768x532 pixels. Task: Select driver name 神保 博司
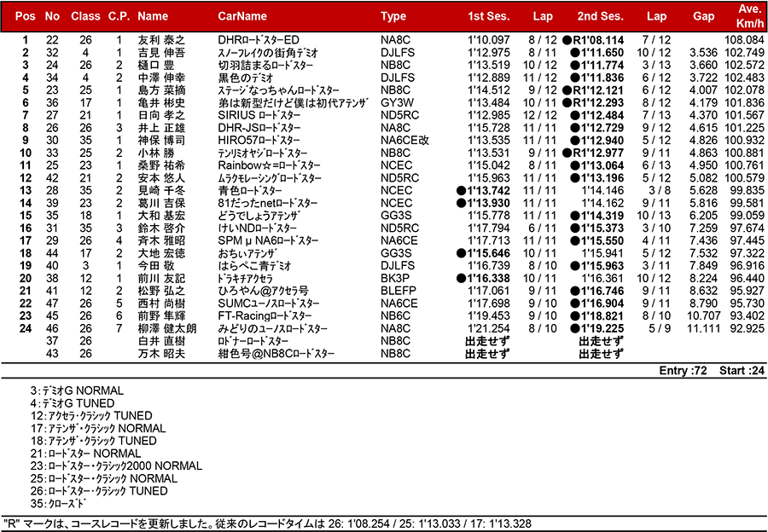coord(161,141)
